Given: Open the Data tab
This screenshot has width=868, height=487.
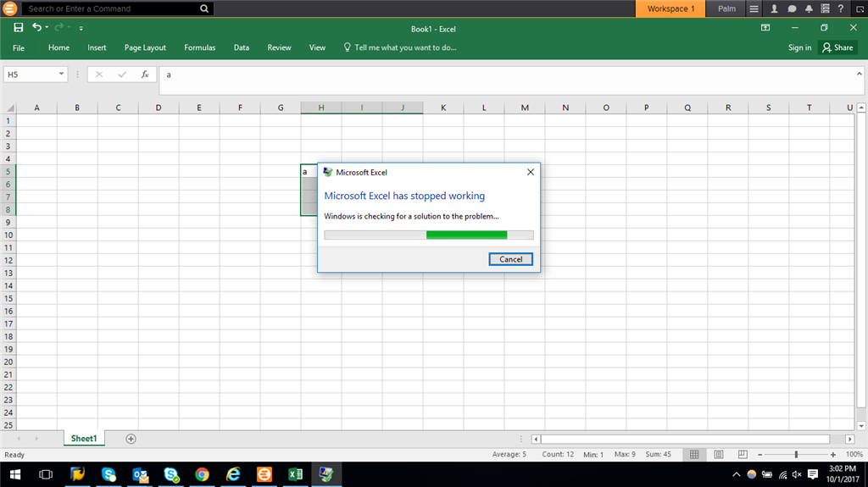Looking at the screenshot, I should click(242, 47).
